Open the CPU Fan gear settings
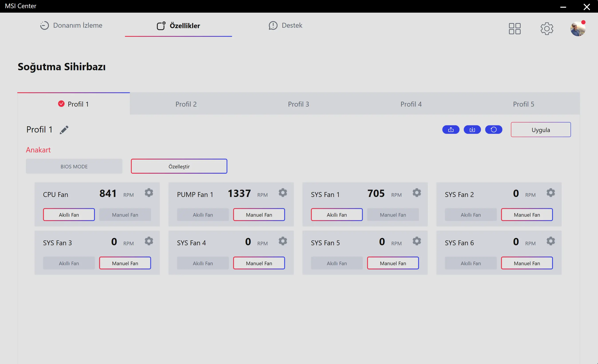The width and height of the screenshot is (598, 364). (x=149, y=193)
